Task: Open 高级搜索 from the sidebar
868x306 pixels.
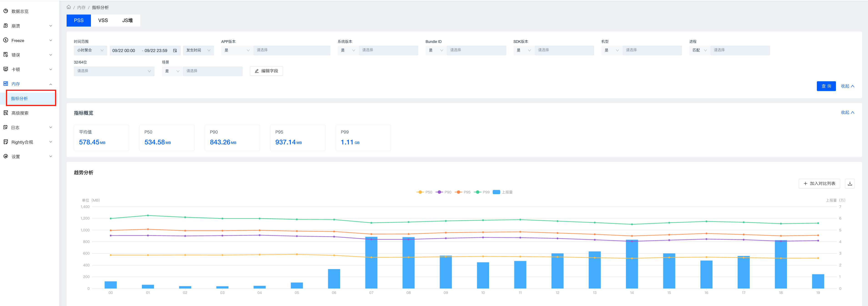Action: (20, 113)
